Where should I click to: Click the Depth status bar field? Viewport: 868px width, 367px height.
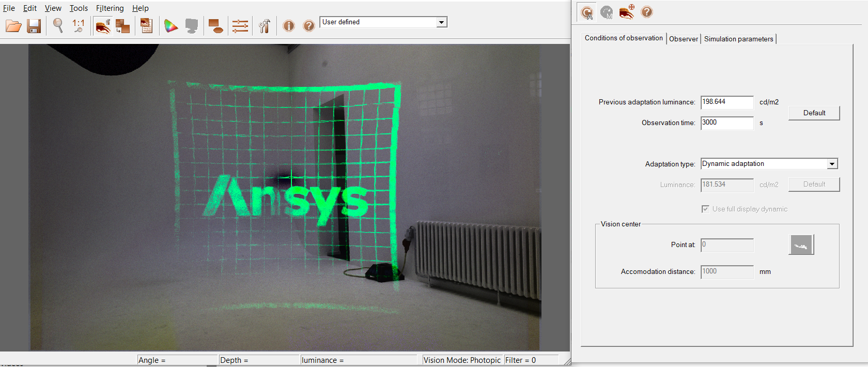259,360
